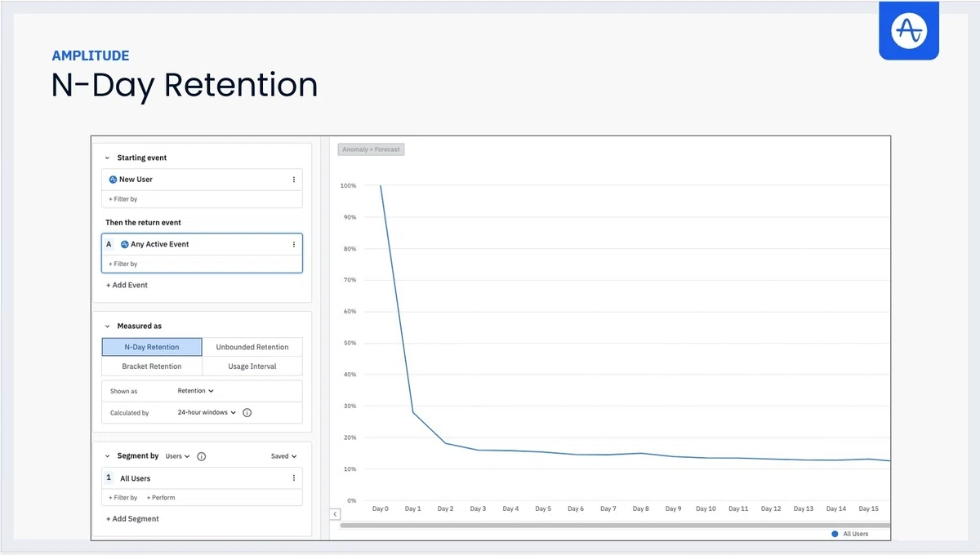Open the Saved segments menu
The height and width of the screenshot is (555, 980).
click(284, 456)
